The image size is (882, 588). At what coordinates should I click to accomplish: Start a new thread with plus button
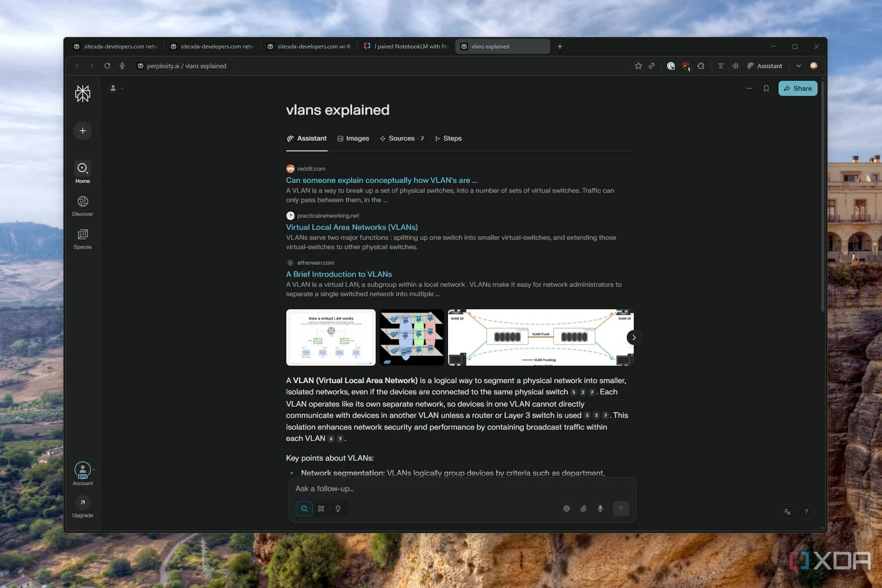click(x=83, y=131)
